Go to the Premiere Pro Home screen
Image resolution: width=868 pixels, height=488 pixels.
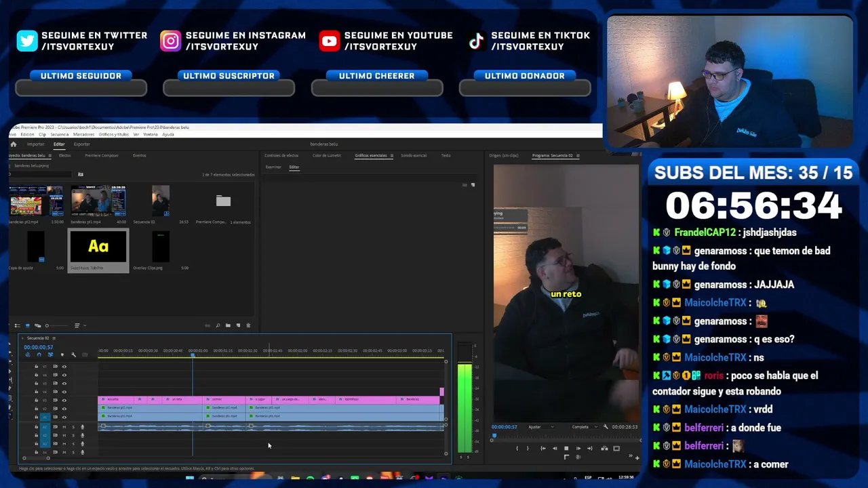pos(13,144)
